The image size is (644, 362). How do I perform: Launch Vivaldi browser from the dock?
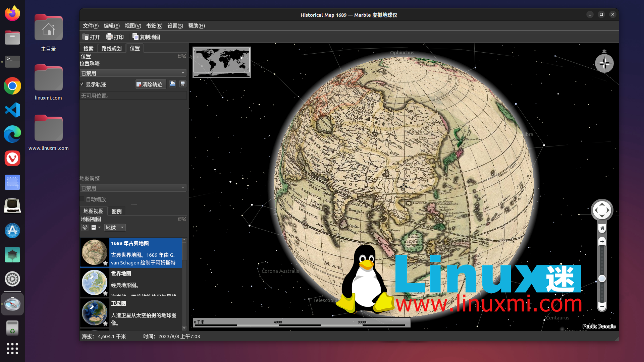click(x=12, y=158)
